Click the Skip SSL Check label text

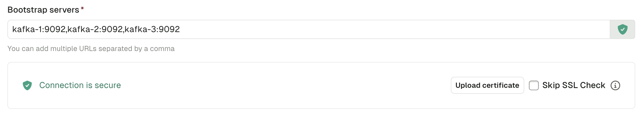[574, 85]
